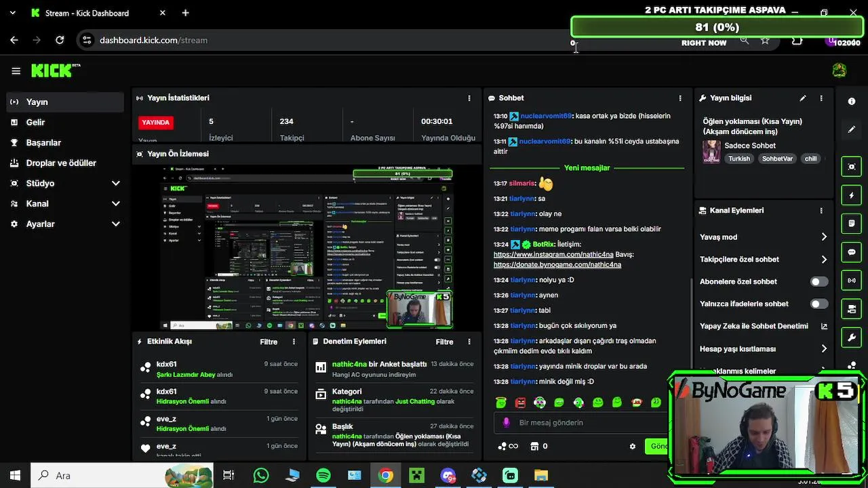Toggle the chat bubble widget icon
Image resolution: width=868 pixels, height=488 pixels.
pyautogui.click(x=852, y=252)
